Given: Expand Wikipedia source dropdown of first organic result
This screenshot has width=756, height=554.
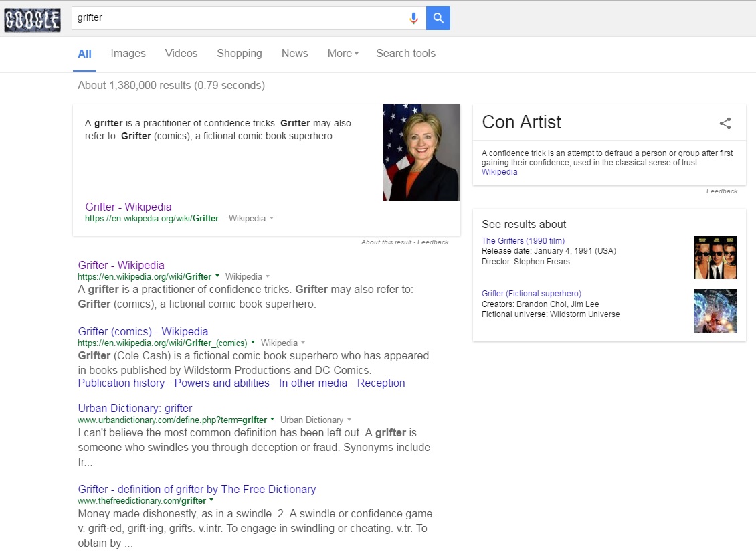Looking at the screenshot, I should point(268,277).
